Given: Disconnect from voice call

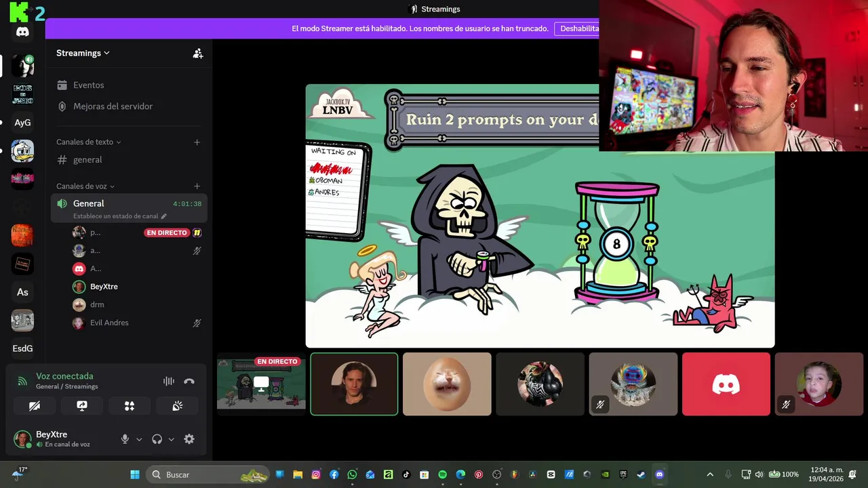Looking at the screenshot, I should pos(189,382).
